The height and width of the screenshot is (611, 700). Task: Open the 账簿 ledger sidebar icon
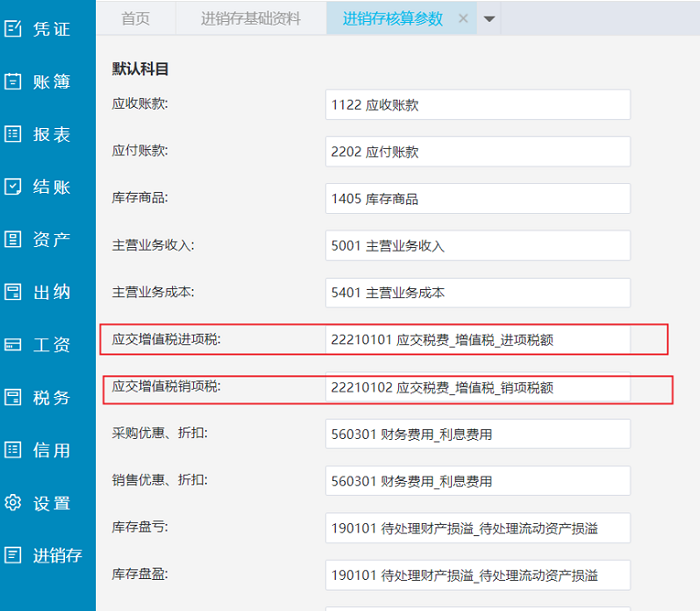13,82
